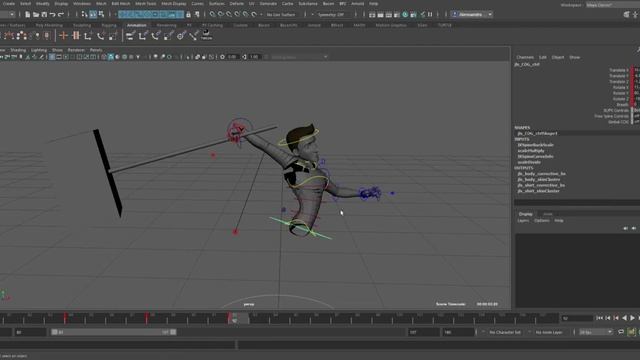Play animation forwards
This screenshot has height=360, width=640.
click(x=632, y=318)
